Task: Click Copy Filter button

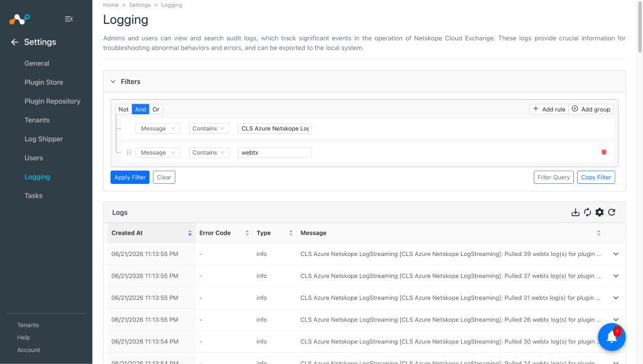Action: (x=596, y=177)
